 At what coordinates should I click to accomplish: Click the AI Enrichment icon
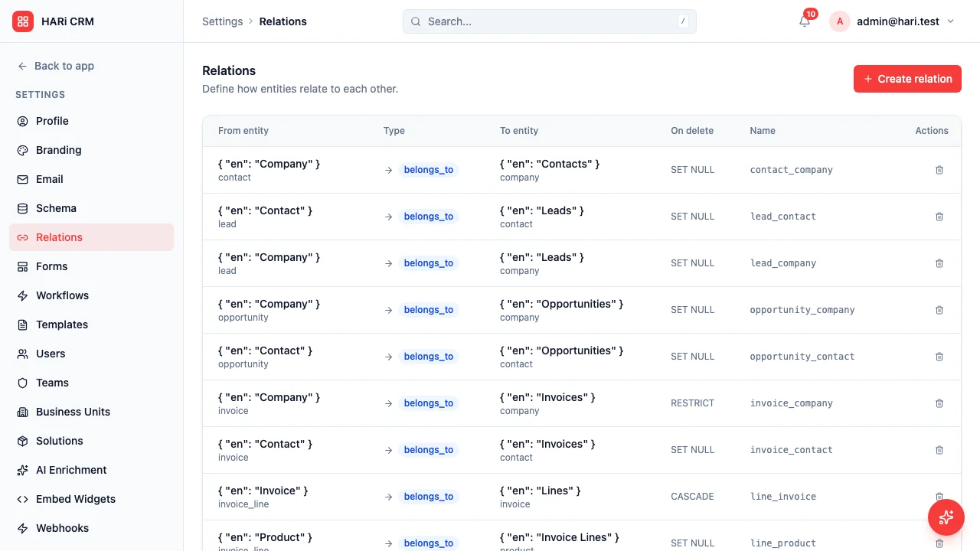coord(22,470)
